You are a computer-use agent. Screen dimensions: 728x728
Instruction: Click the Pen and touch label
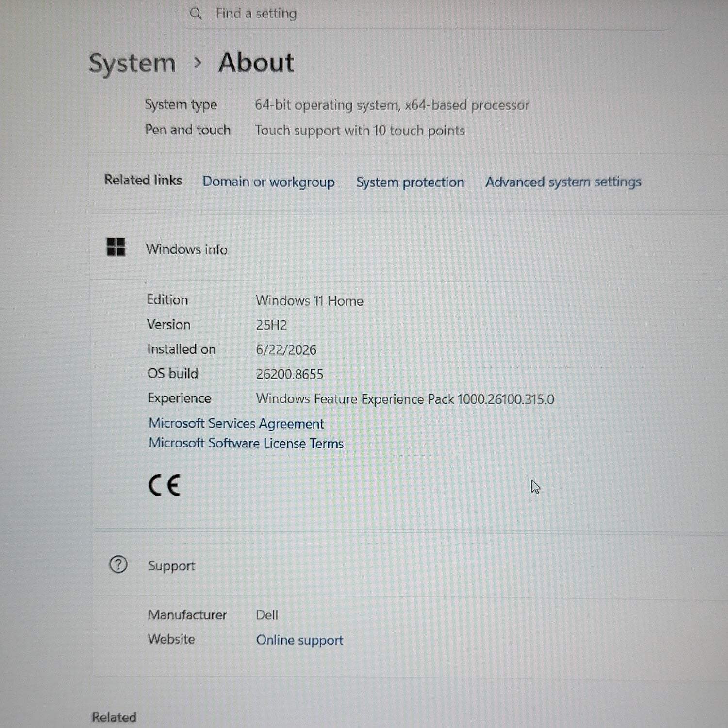pyautogui.click(x=187, y=130)
